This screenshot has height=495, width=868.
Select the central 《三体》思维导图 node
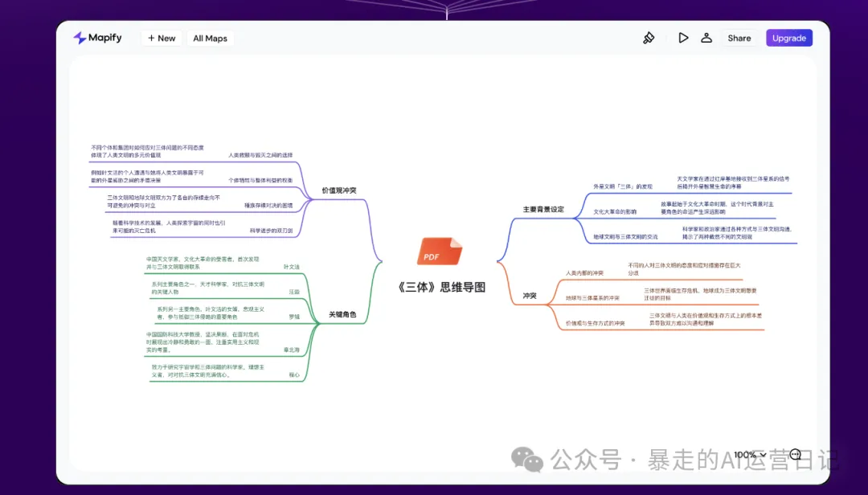point(441,287)
